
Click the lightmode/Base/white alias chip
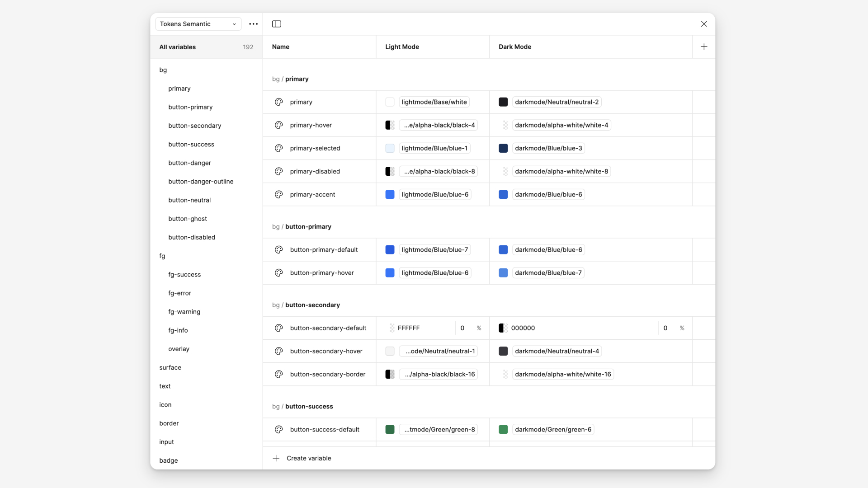click(434, 102)
